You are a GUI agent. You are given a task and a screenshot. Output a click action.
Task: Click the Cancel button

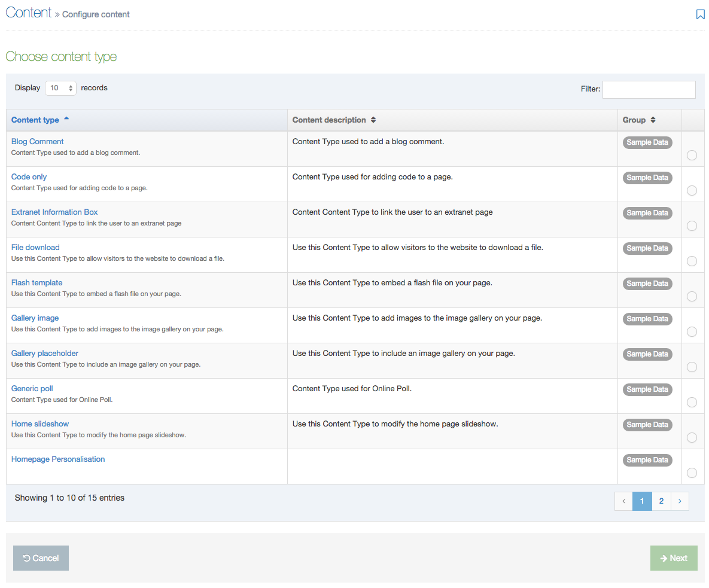coord(41,558)
